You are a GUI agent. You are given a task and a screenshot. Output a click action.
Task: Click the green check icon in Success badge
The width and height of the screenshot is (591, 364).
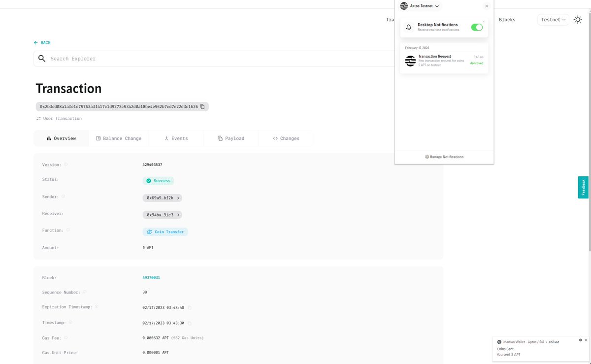click(x=149, y=181)
